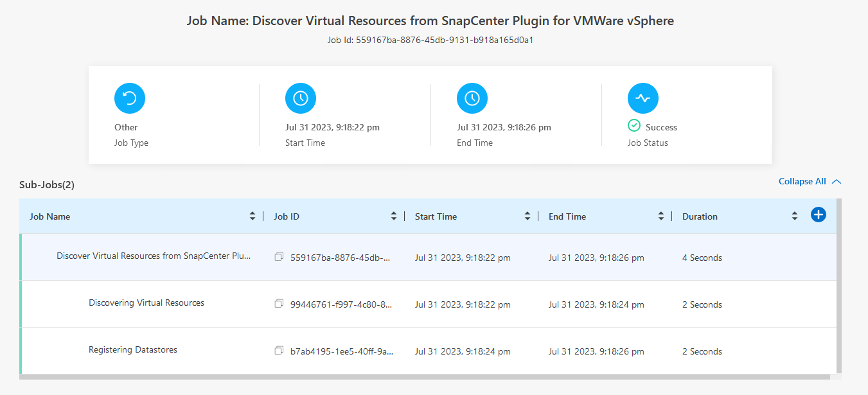Click the Job Type circular arrow icon
Viewport: 868px width, 395px height.
[130, 98]
